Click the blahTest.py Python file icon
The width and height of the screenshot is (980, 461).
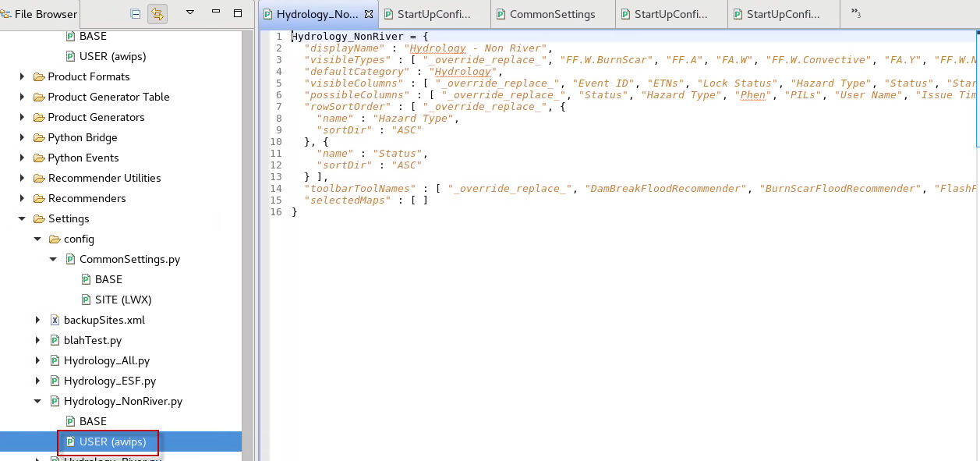coord(55,340)
